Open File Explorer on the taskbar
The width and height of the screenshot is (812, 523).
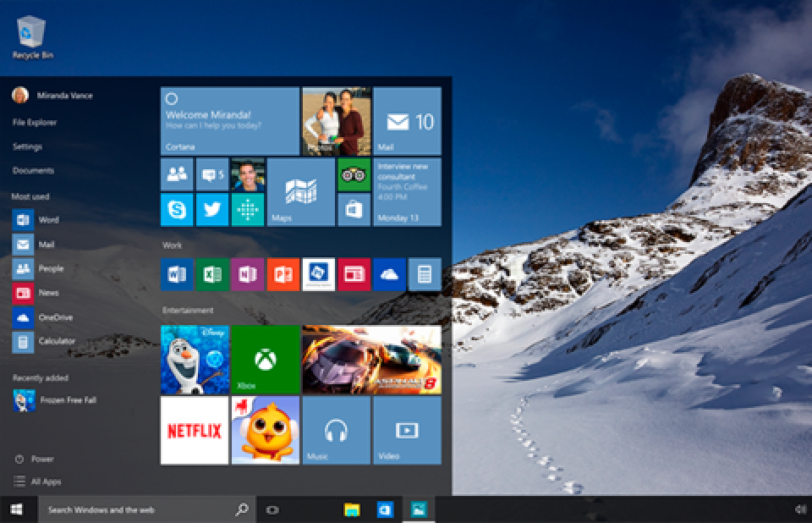352,510
